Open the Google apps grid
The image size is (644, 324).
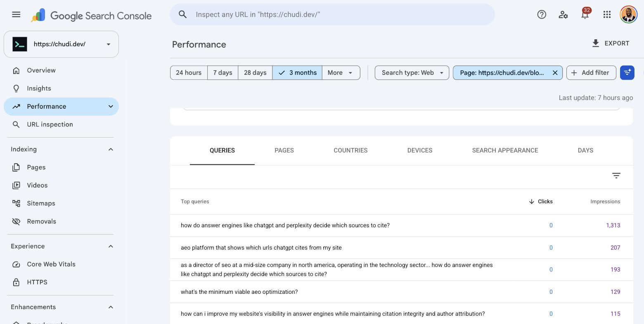click(x=607, y=14)
